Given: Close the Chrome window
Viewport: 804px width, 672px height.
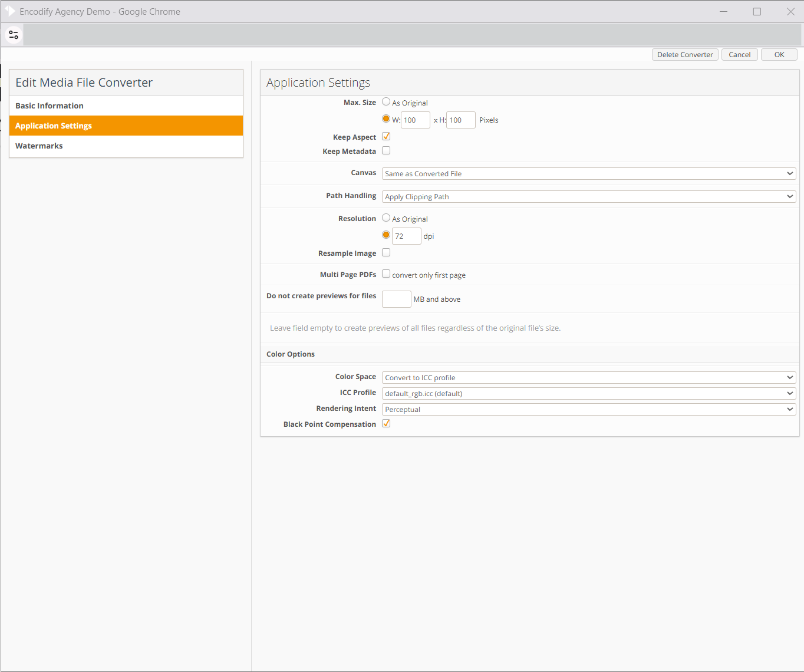Looking at the screenshot, I should (x=790, y=11).
